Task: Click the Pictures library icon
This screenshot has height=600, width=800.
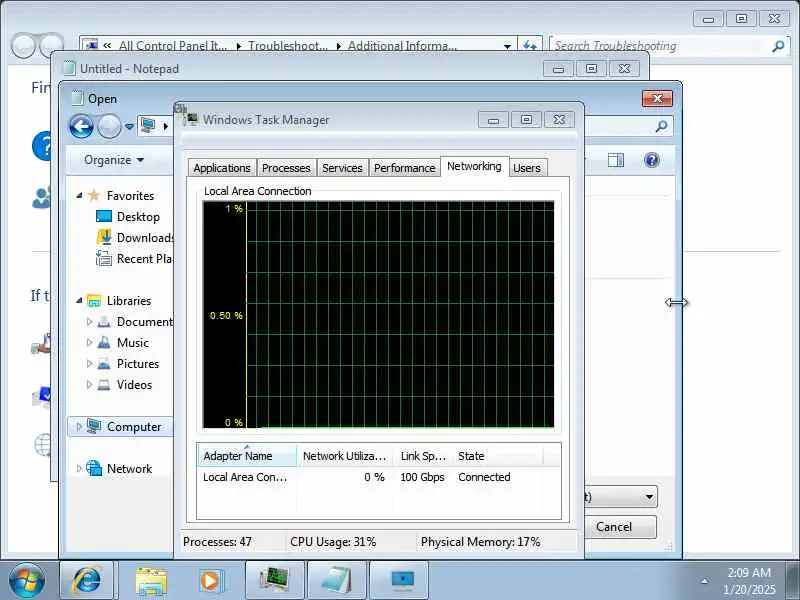Action: tap(104, 363)
